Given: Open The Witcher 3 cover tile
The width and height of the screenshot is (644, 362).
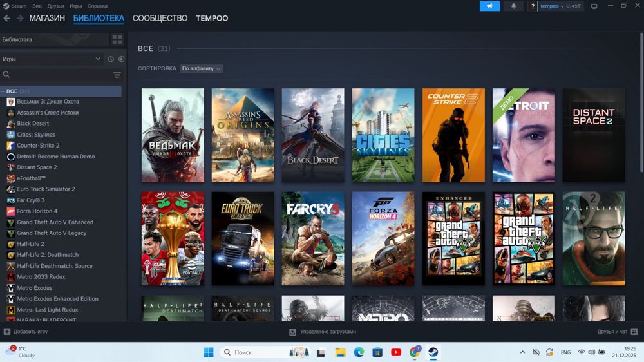Looking at the screenshot, I should pos(173,135).
